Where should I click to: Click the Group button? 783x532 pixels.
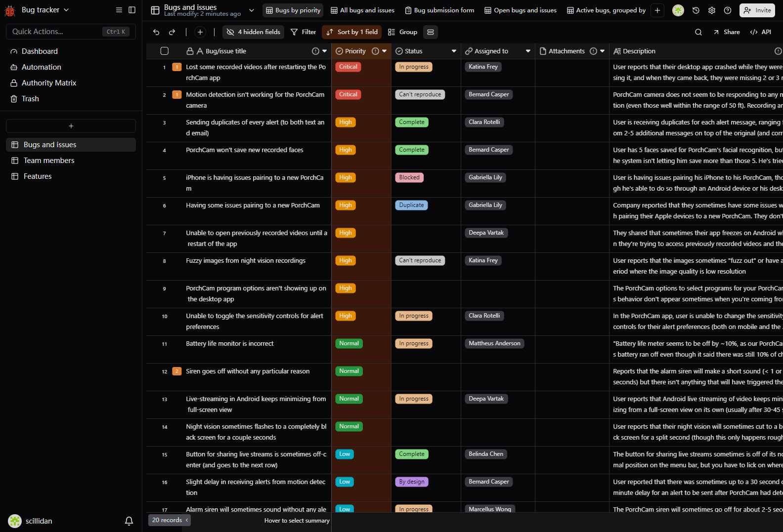402,32
